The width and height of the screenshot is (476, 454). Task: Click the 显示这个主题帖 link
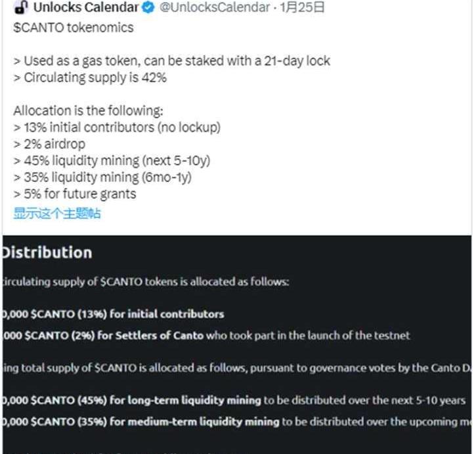[x=57, y=214]
